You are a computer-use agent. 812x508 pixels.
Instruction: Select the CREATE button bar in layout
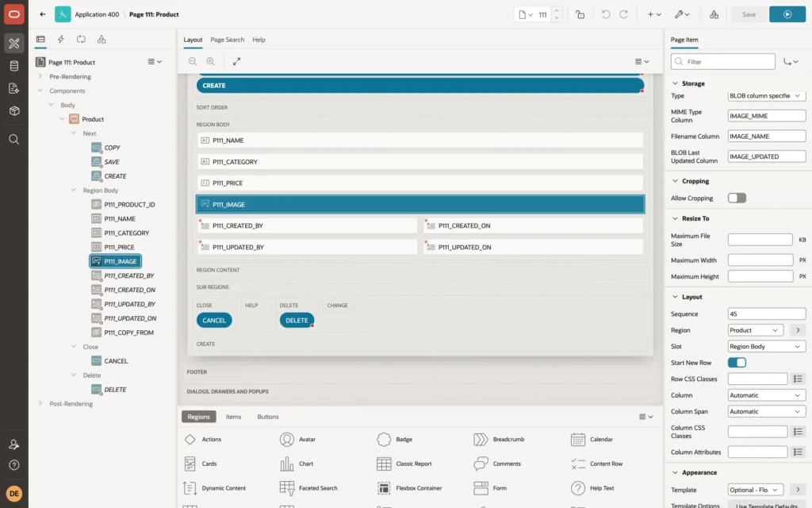pyautogui.click(x=420, y=86)
